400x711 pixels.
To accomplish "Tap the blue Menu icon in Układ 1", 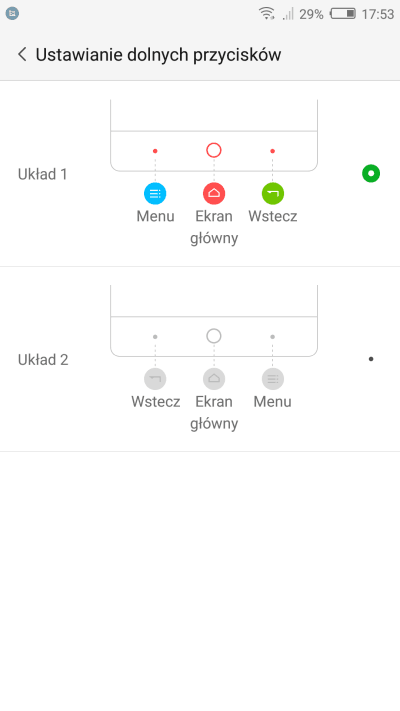I will pos(155,194).
